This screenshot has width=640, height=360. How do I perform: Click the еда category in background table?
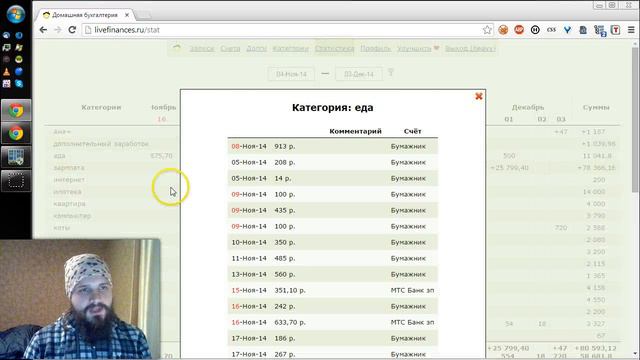[60, 156]
